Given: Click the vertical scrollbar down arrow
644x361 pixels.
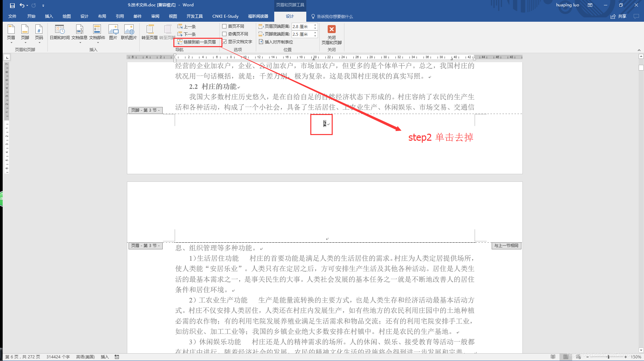Looking at the screenshot, I should pos(641,350).
